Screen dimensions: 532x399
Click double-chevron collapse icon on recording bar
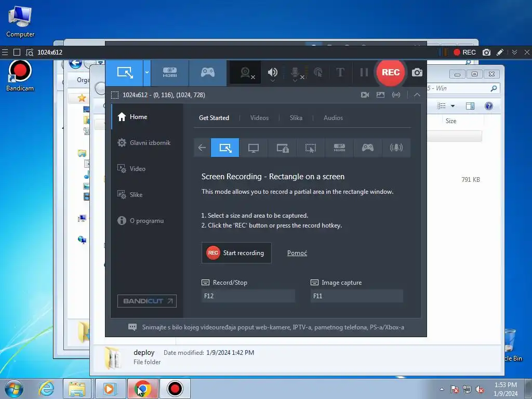tap(514, 52)
